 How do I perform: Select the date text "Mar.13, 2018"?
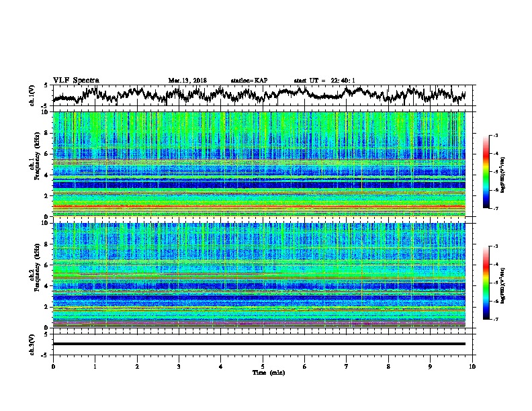(x=187, y=81)
